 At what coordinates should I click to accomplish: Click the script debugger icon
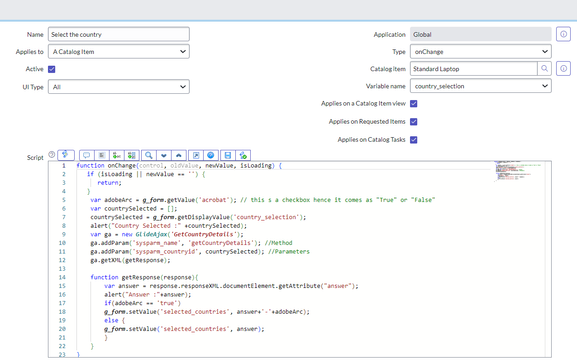243,155
